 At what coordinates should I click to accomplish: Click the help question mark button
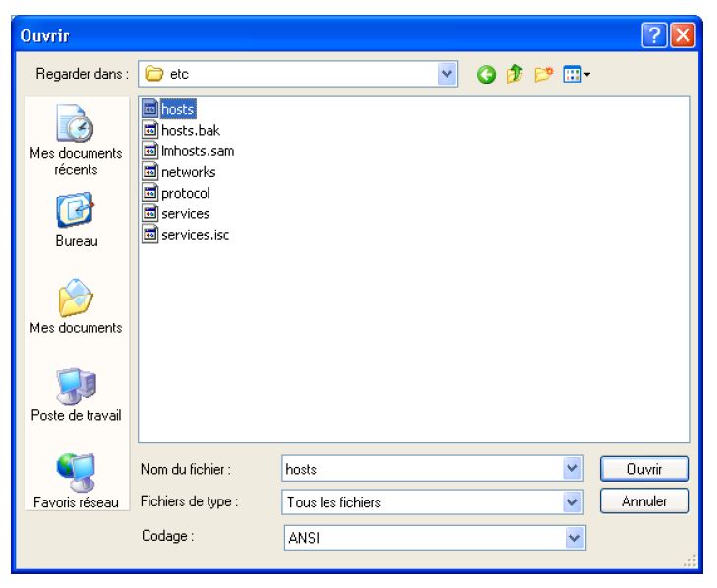pos(654,35)
